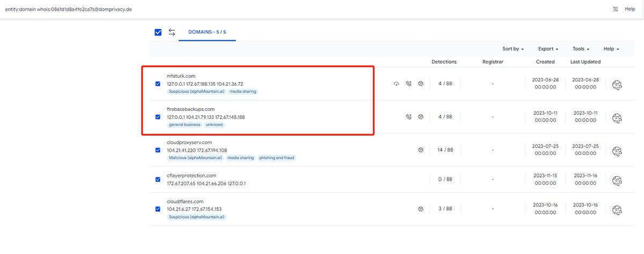The image size is (644, 254).
Task: Open the Export dropdown
Action: 548,49
